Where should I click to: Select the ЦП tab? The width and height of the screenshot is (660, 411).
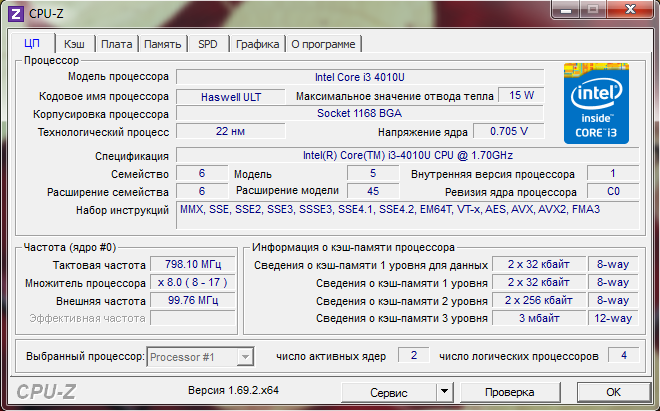[x=32, y=43]
